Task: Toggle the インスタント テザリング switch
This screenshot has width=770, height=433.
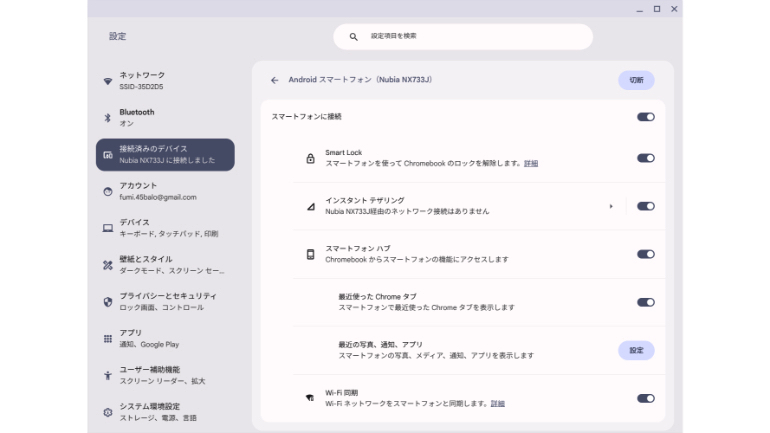Action: point(646,206)
